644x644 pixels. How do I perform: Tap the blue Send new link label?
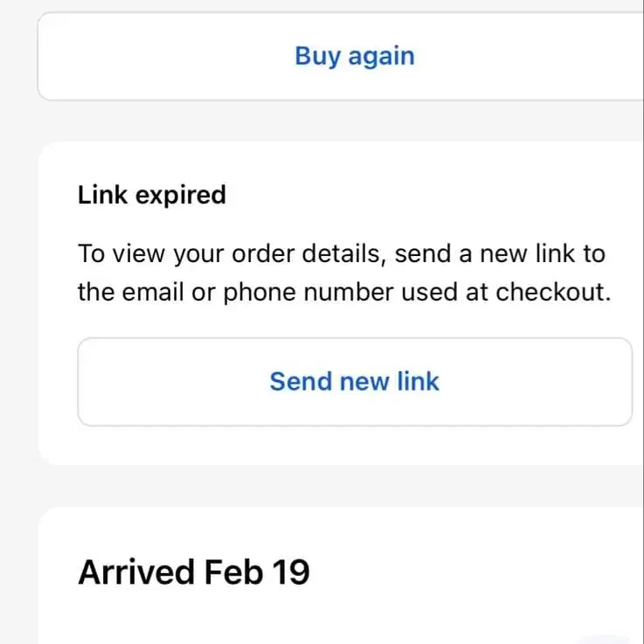pyautogui.click(x=354, y=382)
